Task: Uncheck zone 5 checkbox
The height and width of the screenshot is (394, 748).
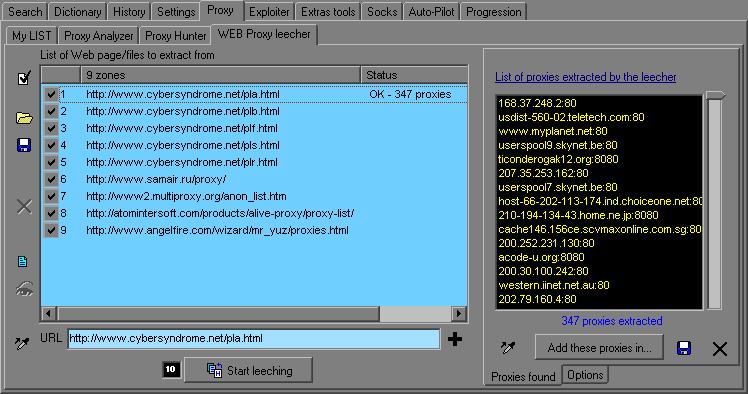Action: [x=51, y=162]
